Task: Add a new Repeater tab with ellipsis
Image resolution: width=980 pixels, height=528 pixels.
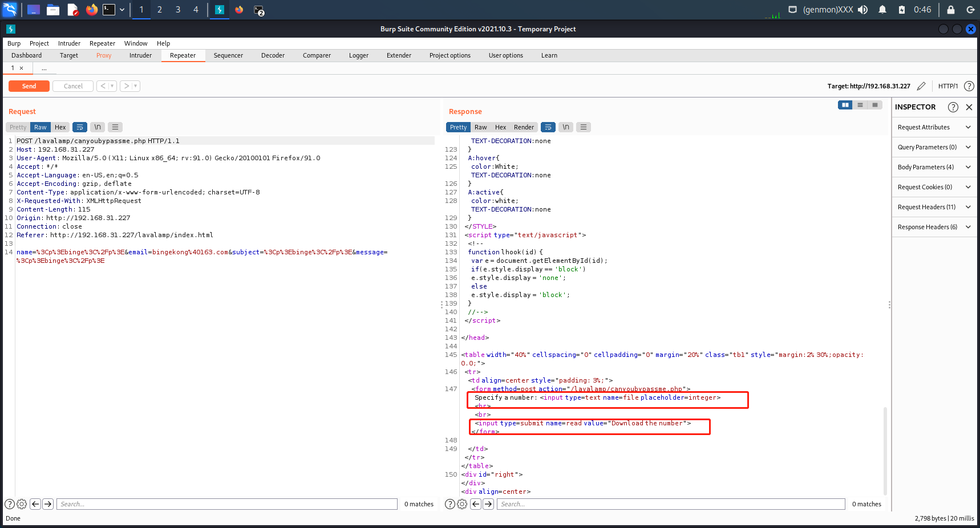Action: (44, 68)
